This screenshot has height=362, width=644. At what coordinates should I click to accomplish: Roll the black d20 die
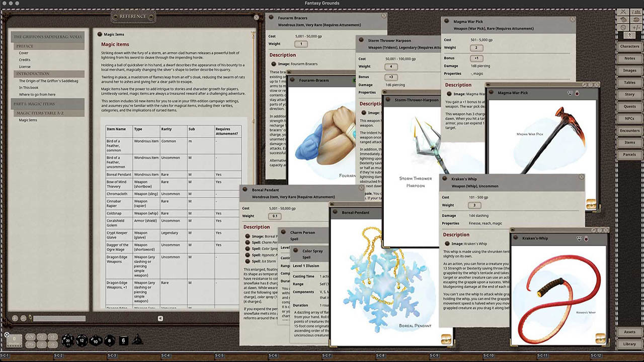click(67, 340)
